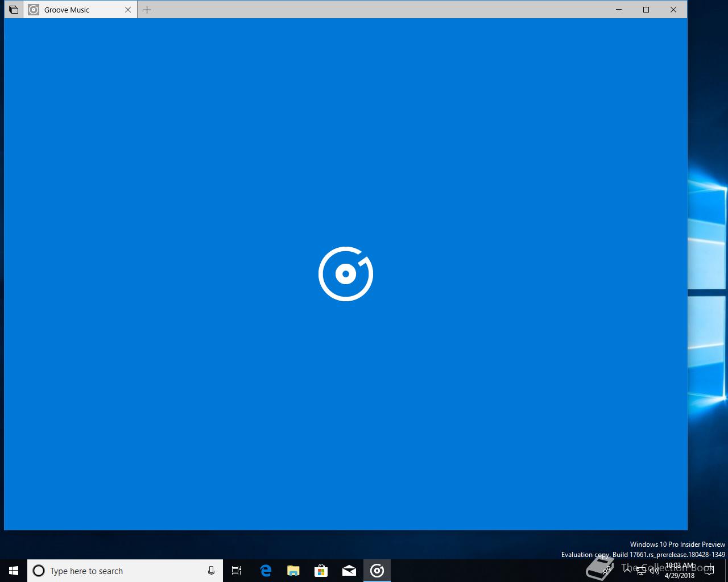This screenshot has width=728, height=582.
Task: Click the Cortana circle in search box
Action: pos(39,571)
